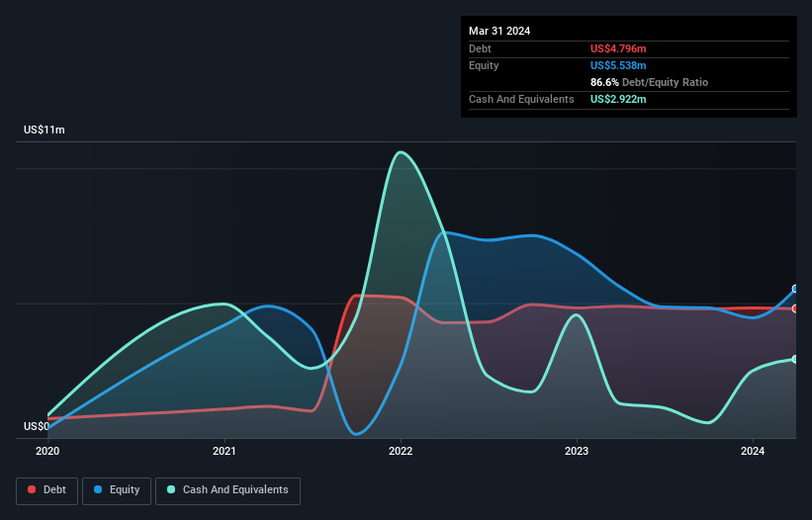The image size is (812, 520).
Task: Click the 2021 x-axis label
Action: (225, 451)
